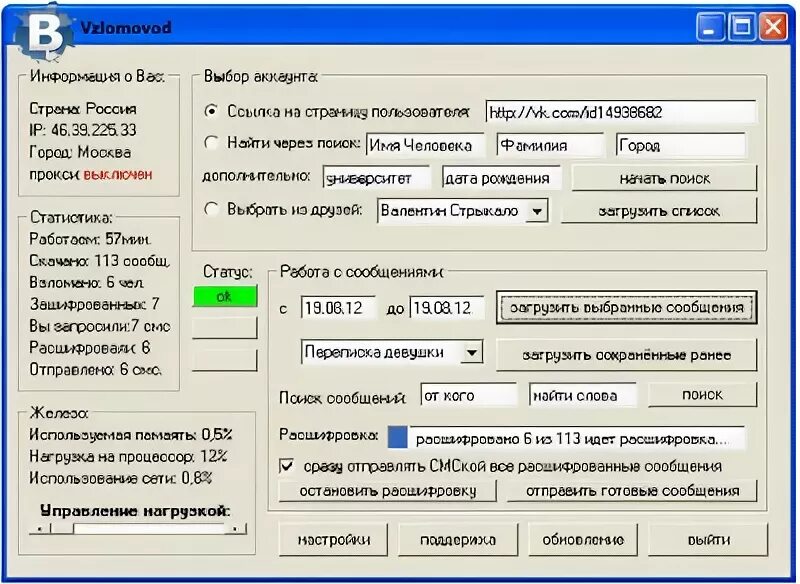Screen dimensions: 800x584
Task: Click 'Вы запросили: 7 смс' statistic line
Action: pos(99,326)
